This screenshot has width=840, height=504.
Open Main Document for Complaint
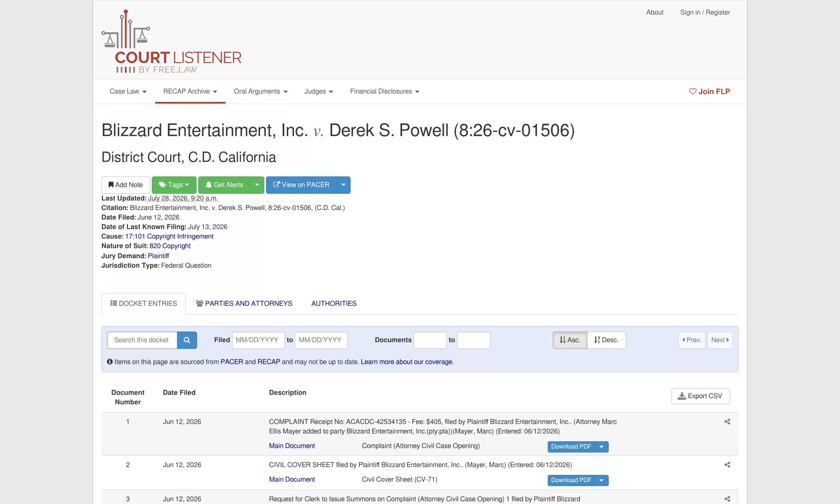(x=292, y=446)
